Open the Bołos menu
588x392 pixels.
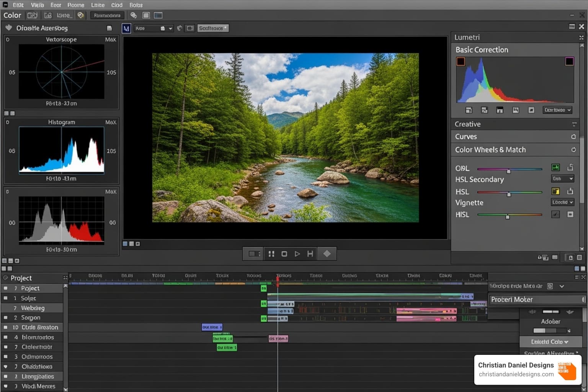(136, 5)
